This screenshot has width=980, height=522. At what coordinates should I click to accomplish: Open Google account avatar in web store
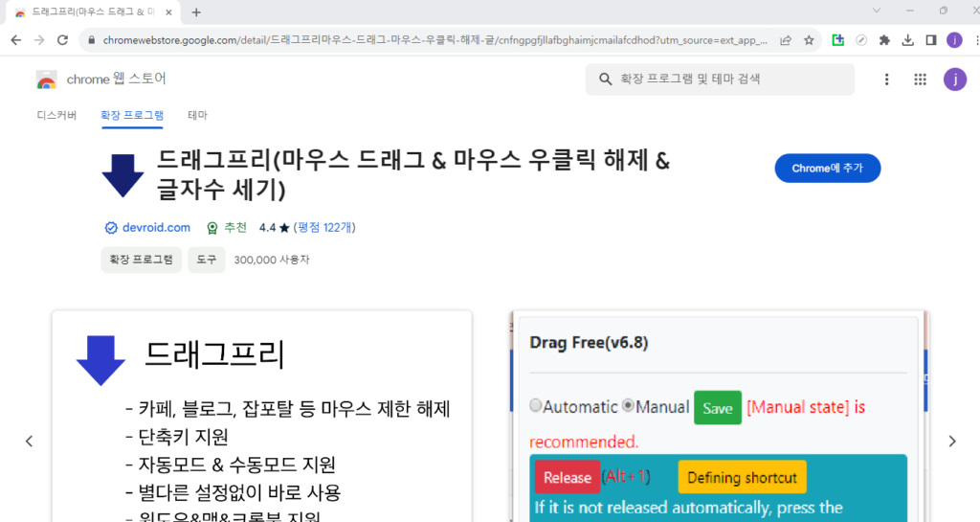(954, 79)
